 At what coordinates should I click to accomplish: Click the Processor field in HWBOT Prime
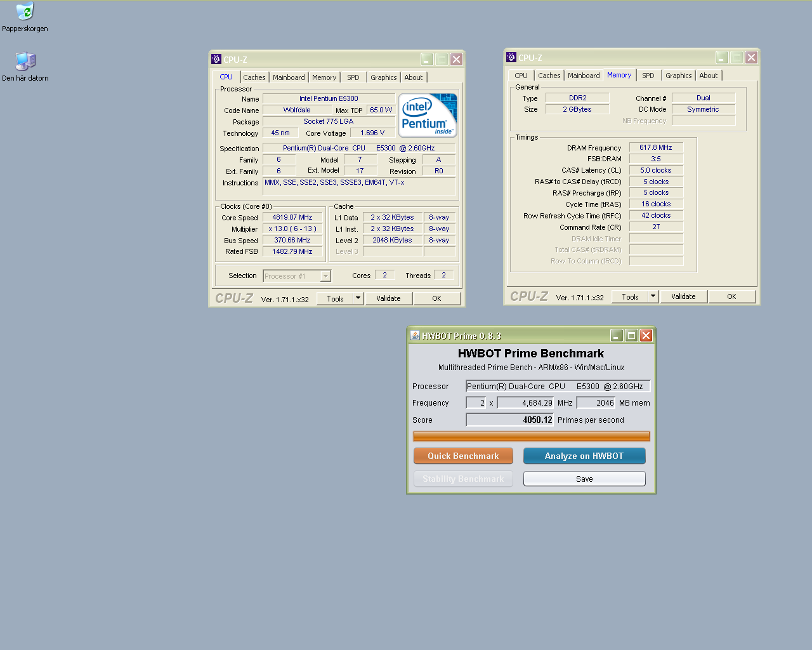coord(558,386)
